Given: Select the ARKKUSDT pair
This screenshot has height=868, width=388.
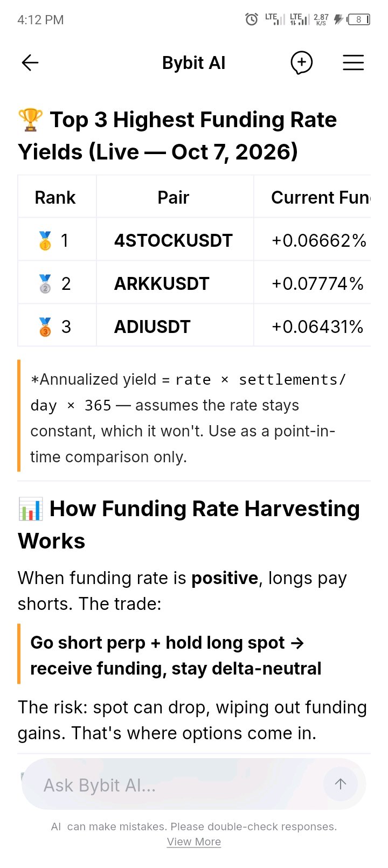Looking at the screenshot, I should [x=162, y=283].
